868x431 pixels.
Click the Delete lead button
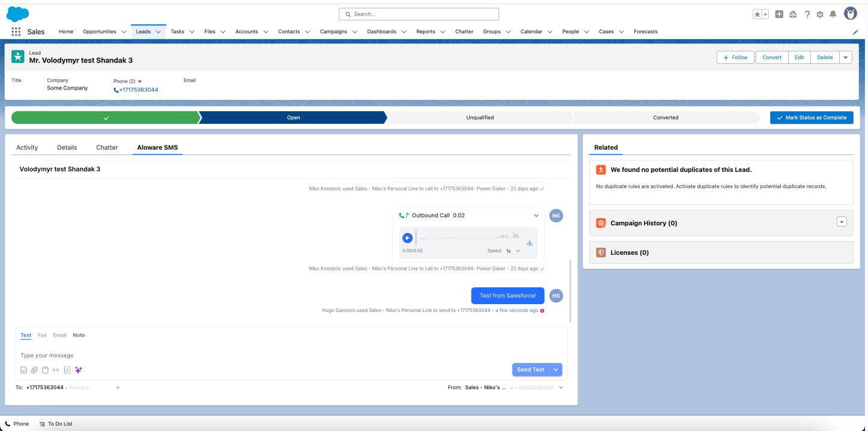[x=825, y=57]
